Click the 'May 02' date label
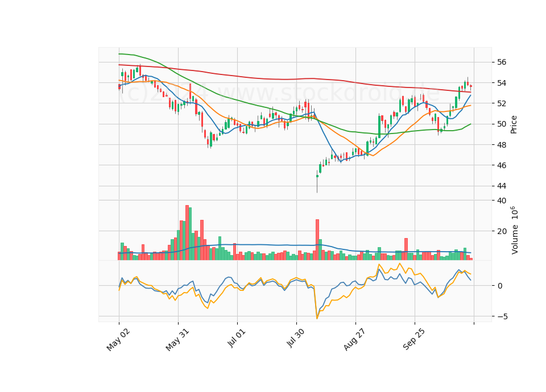This screenshot has height=392, width=546. click(x=118, y=340)
